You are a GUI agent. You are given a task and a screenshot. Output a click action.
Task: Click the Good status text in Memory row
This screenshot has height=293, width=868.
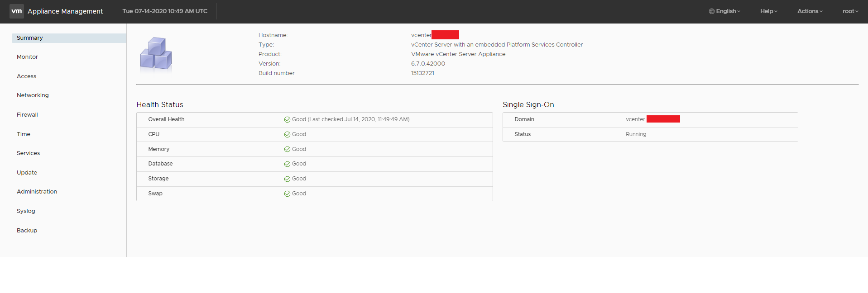click(x=299, y=149)
